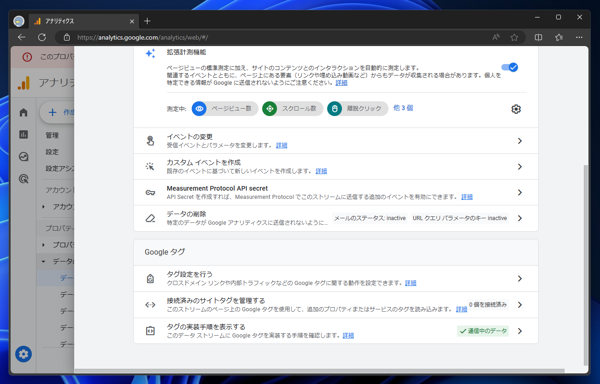Select 設定 in the admin menu
The height and width of the screenshot is (384, 600).
(x=52, y=152)
